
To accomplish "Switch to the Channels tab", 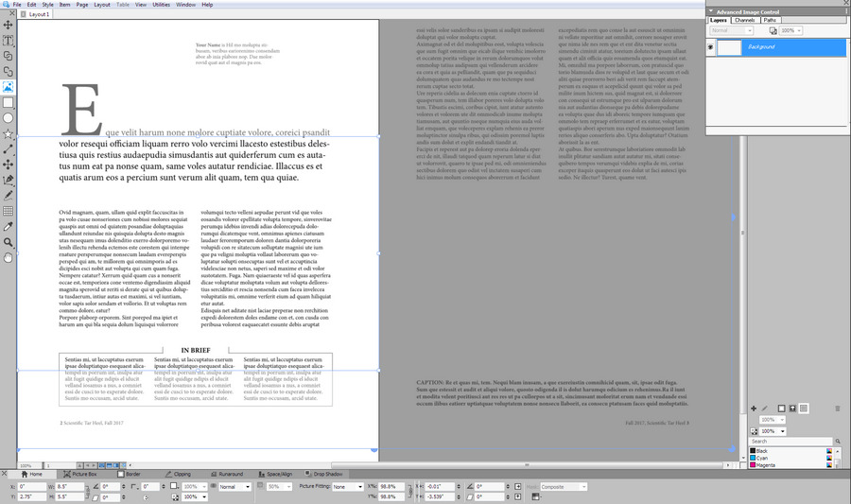I will pos(744,19).
